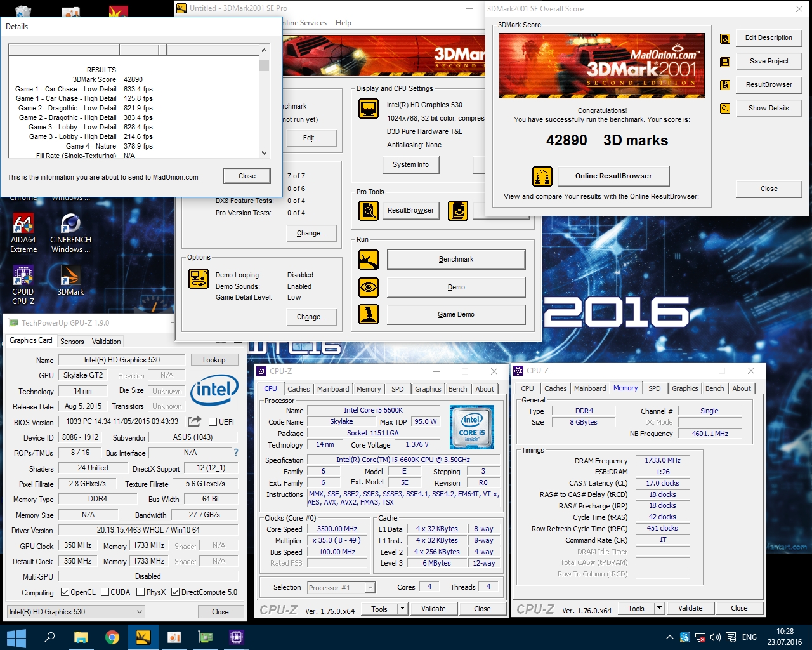Open Mainboard tab in CPU-Z CPU window
This screenshot has width=812, height=650.
(333, 389)
